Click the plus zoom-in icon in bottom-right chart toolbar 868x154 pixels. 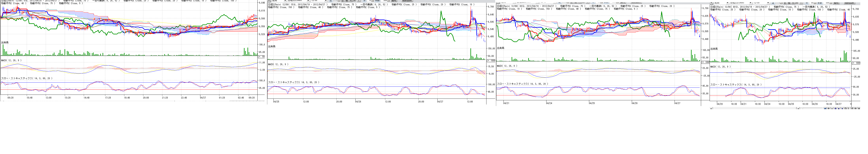click(x=829, y=109)
